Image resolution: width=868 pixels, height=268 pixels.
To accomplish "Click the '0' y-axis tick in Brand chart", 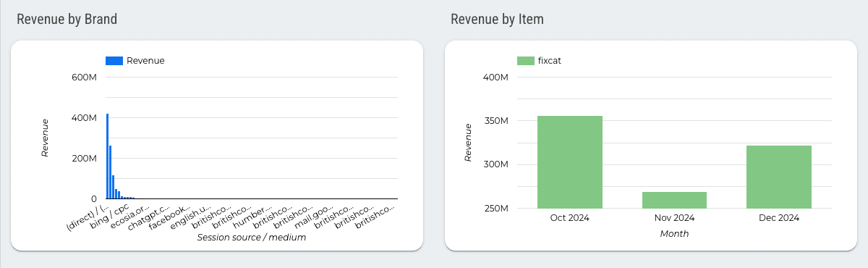I will click(x=93, y=198).
